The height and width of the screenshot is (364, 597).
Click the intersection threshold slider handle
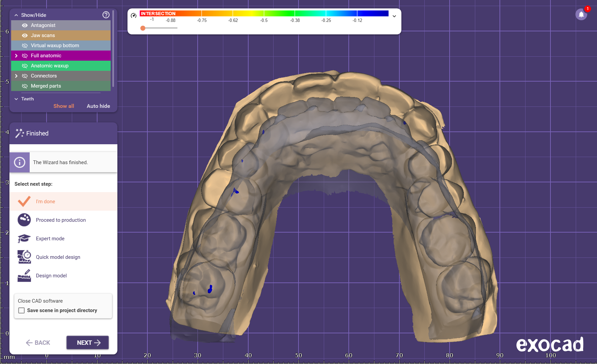click(143, 28)
